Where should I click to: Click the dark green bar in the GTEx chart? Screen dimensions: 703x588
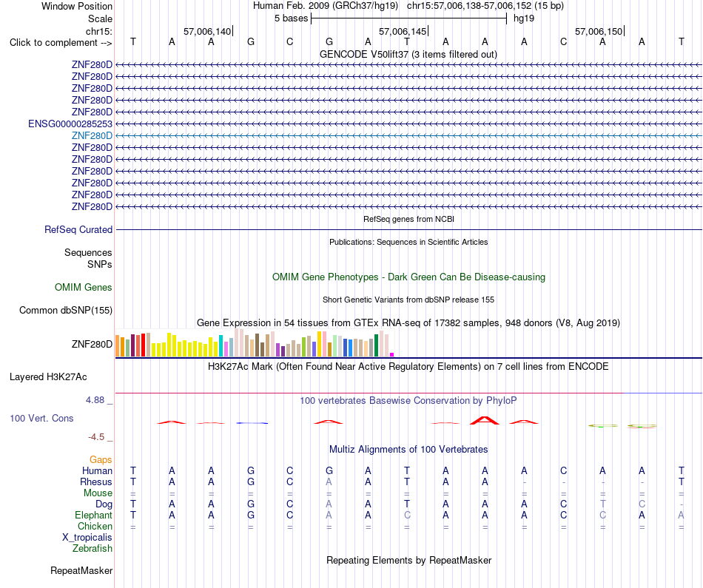click(376, 345)
